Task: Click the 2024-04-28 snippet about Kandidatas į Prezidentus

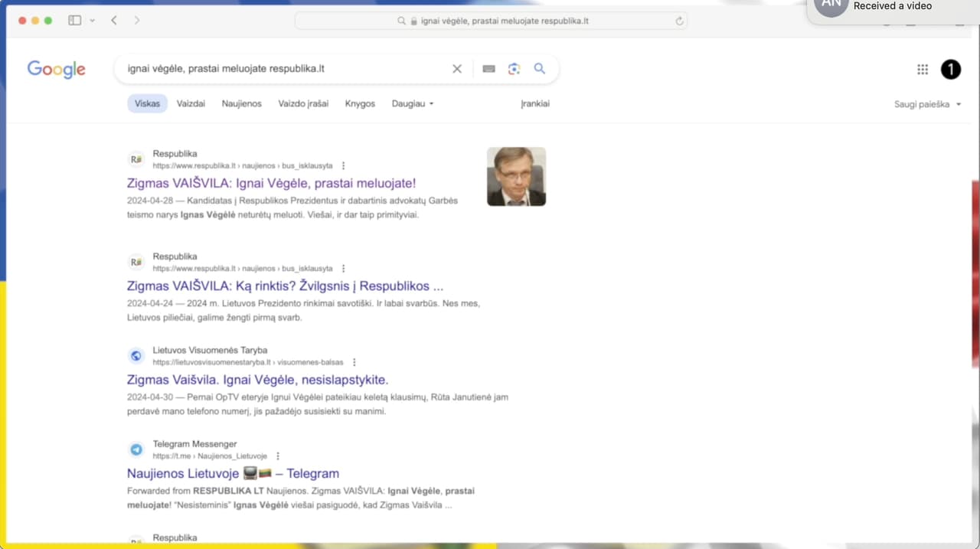Action: (x=292, y=208)
